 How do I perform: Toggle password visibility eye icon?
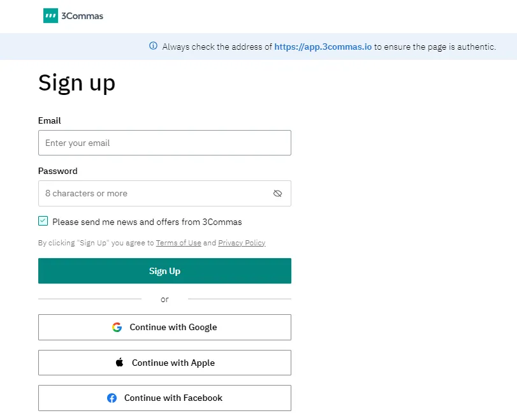[x=277, y=194]
